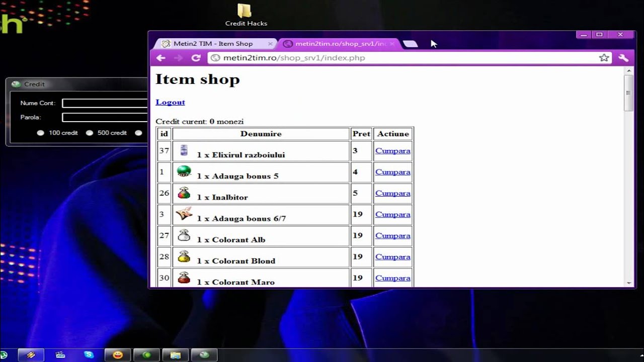
Task: Open the wrench settings menu
Action: (x=623, y=58)
